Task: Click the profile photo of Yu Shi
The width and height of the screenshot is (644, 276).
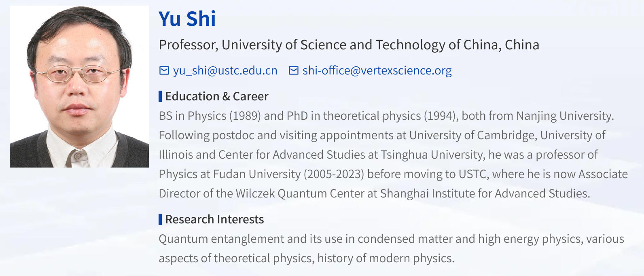Action: coord(79,87)
